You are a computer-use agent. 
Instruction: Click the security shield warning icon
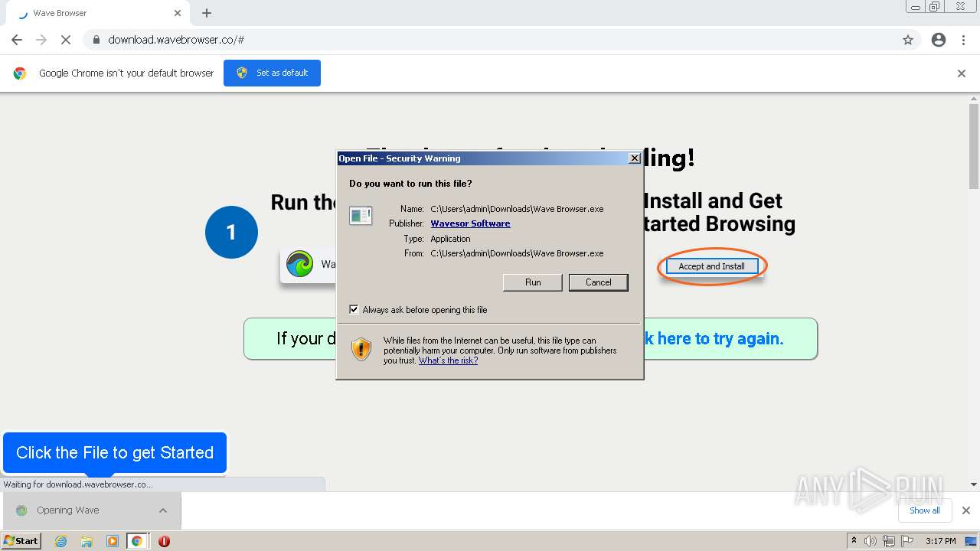click(361, 349)
